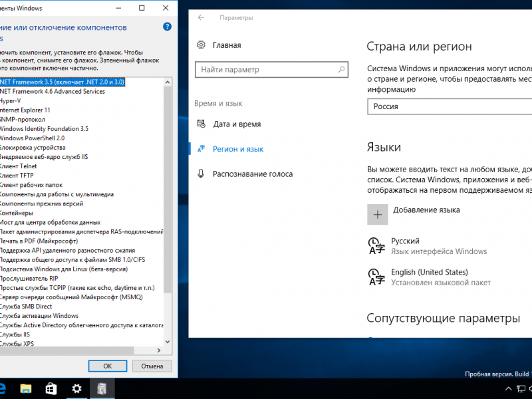Select Контейнеры feature
This screenshot has height=399, width=532.
(17, 213)
